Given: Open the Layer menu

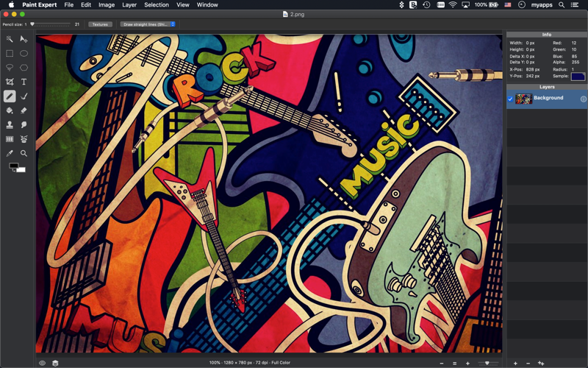Looking at the screenshot, I should point(129,5).
